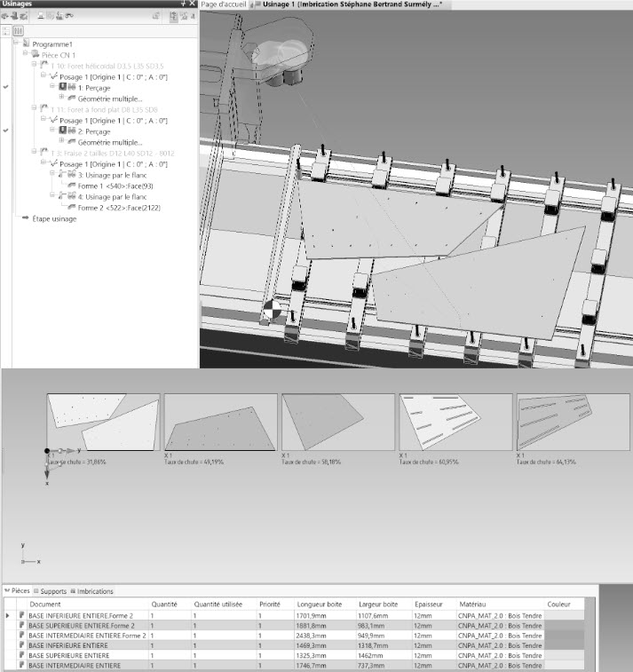Click the Programme1 root node icon
This screenshot has height=672, width=633.
pyautogui.click(x=26, y=43)
